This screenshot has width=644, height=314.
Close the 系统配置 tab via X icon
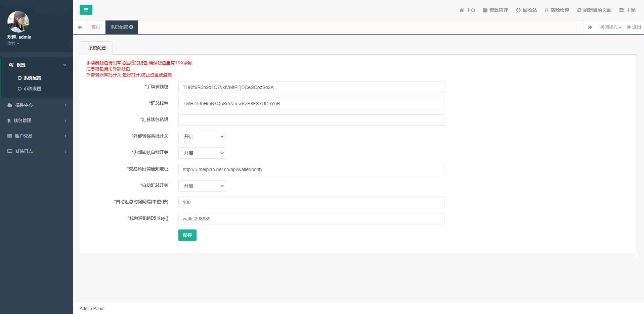(x=131, y=27)
